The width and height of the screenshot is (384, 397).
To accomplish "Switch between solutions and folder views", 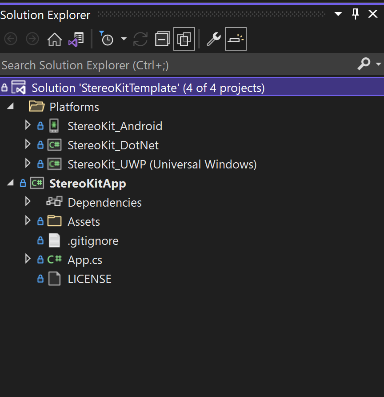I will 76,39.
